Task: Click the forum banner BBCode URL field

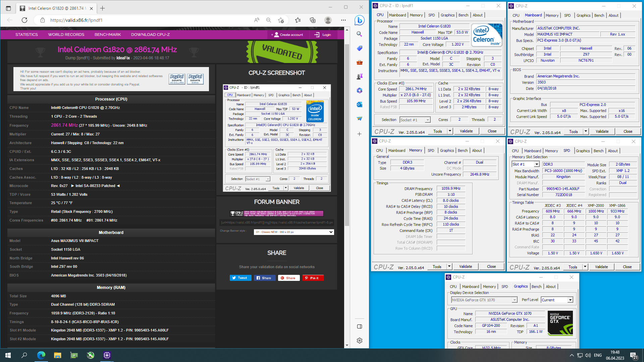Action: 277,222
